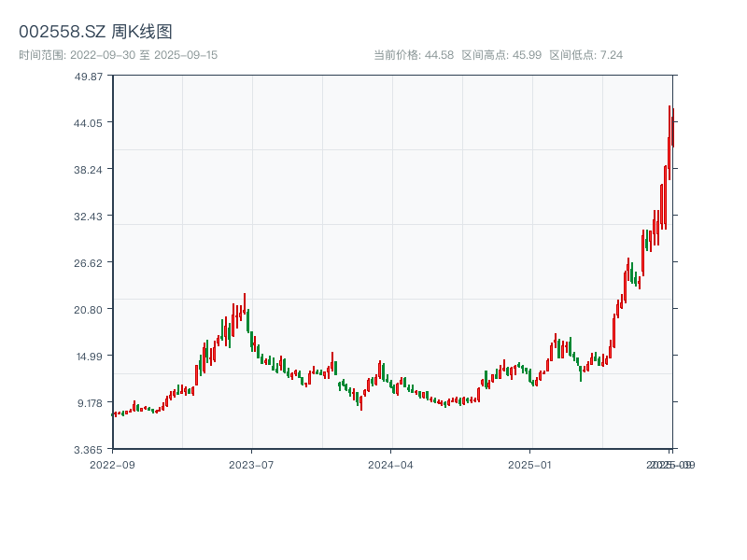Click the 2023 peak candlestick above 20.80
Viewport: 747px width, 560px height.
pos(245,303)
